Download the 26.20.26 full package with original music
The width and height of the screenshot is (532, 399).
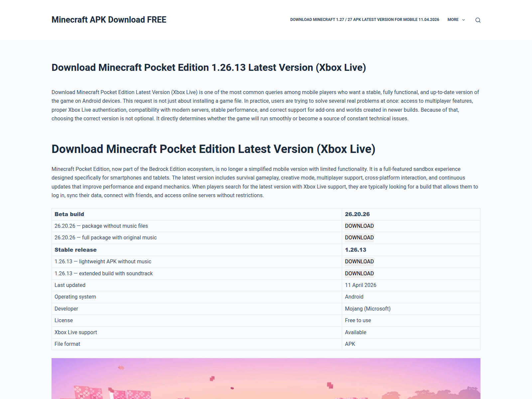[359, 237]
